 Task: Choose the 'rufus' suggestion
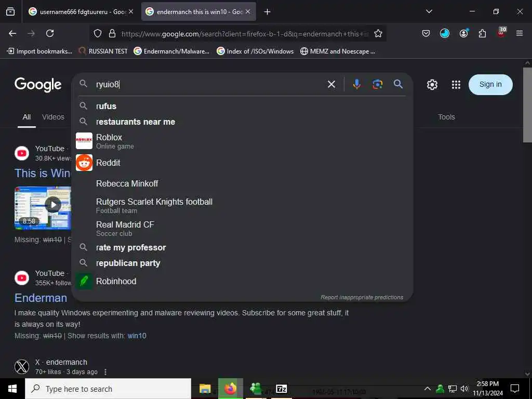click(x=242, y=106)
